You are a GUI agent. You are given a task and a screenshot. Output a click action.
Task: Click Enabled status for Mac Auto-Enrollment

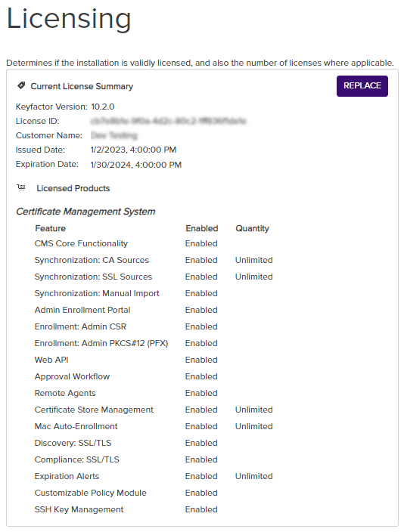pos(201,426)
